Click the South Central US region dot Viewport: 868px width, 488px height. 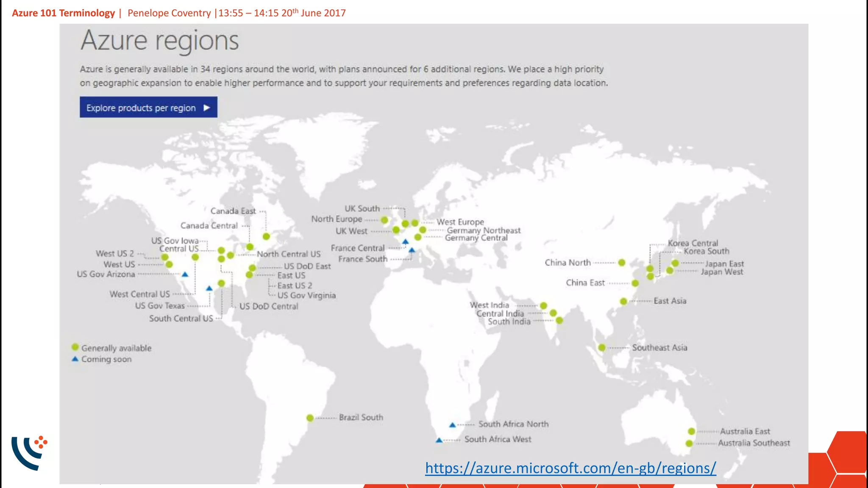(x=221, y=283)
